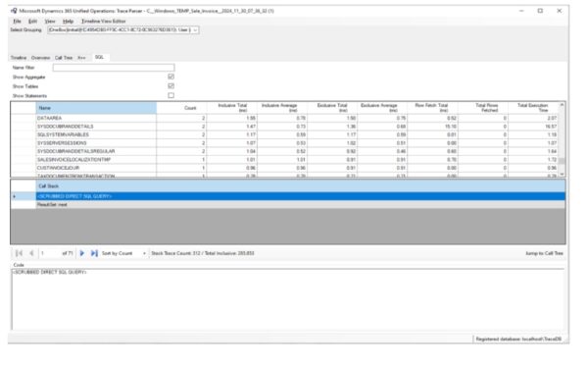
Task: Go to the first page of stack traces
Action: pos(19,253)
